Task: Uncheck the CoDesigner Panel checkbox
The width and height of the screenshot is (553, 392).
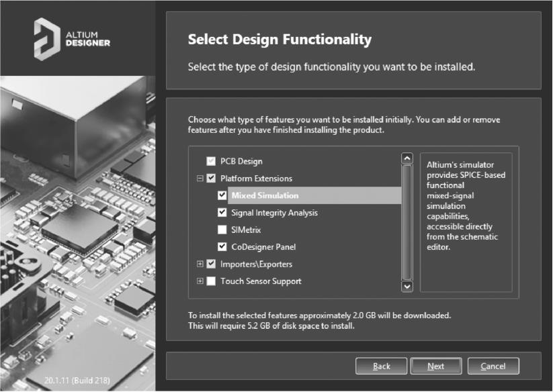Action: (x=222, y=247)
